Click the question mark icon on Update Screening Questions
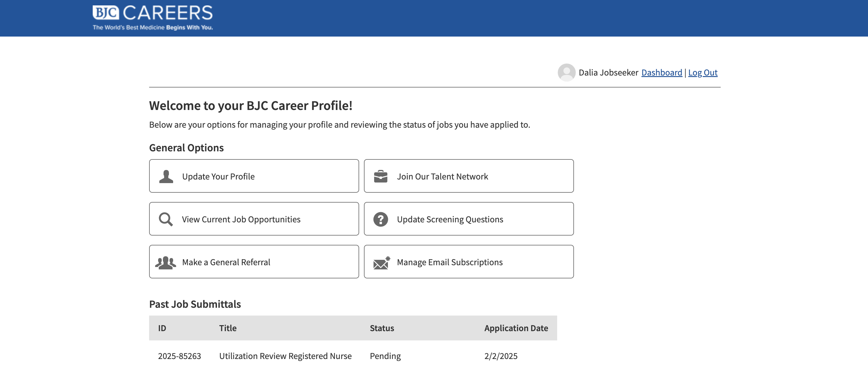868x368 pixels. 381,218
